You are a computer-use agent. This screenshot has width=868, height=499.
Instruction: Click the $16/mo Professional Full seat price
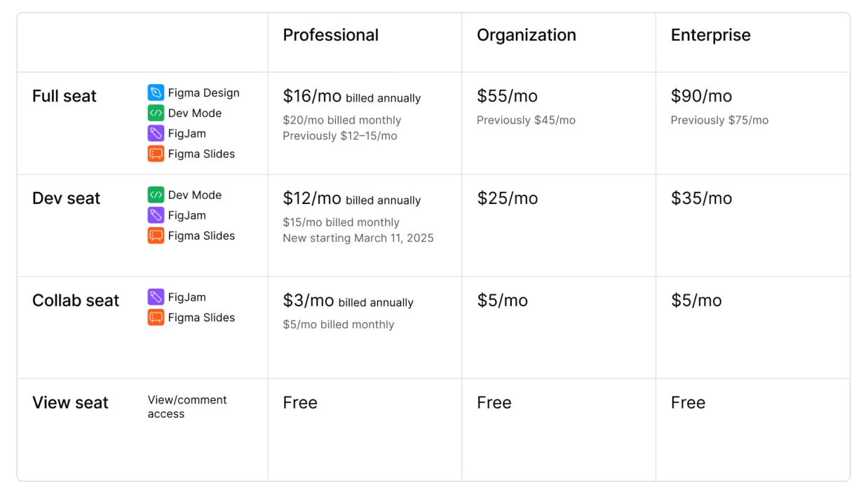312,97
